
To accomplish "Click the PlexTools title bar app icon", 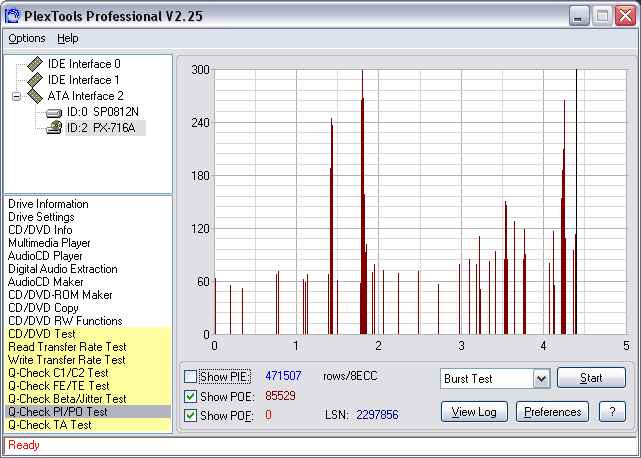I will (12, 16).
